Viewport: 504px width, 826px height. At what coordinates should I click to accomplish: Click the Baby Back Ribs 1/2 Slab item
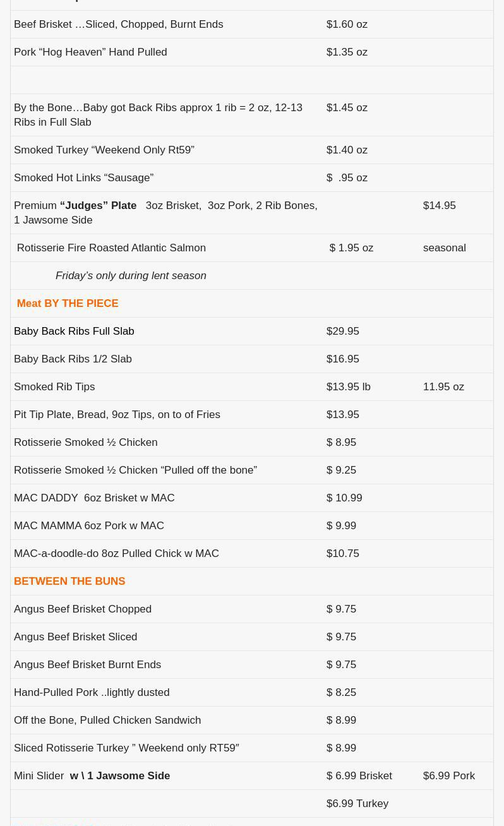click(73, 359)
